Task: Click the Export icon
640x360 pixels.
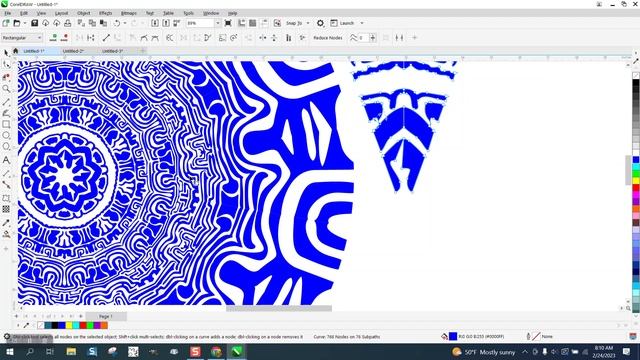Action: click(x=166, y=23)
